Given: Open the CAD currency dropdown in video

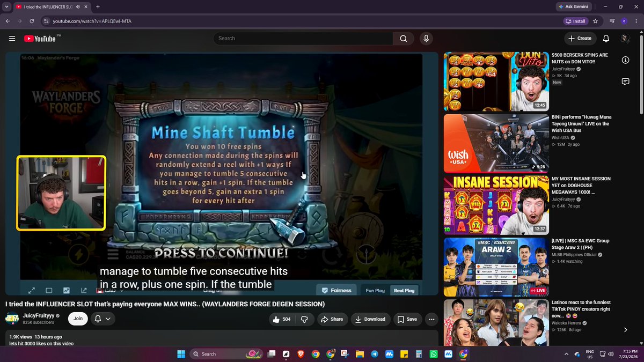Looking at the screenshot, I should pyautogui.click(x=109, y=291).
